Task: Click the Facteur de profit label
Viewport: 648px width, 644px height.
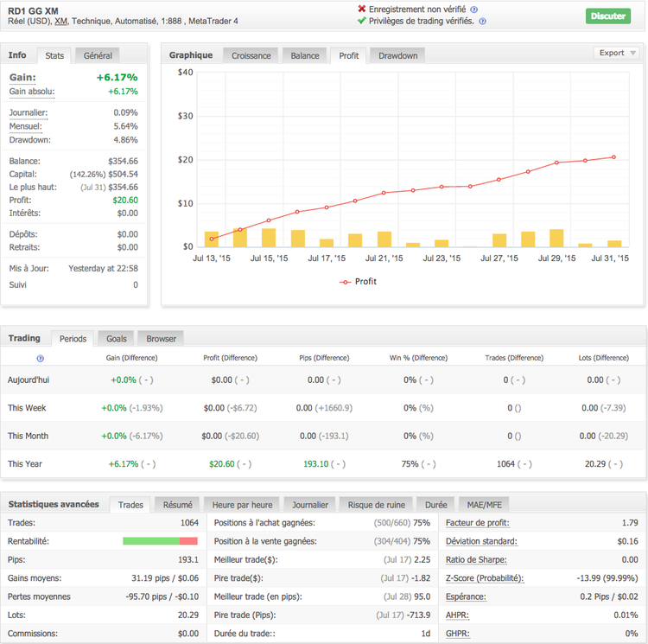Action: (478, 523)
